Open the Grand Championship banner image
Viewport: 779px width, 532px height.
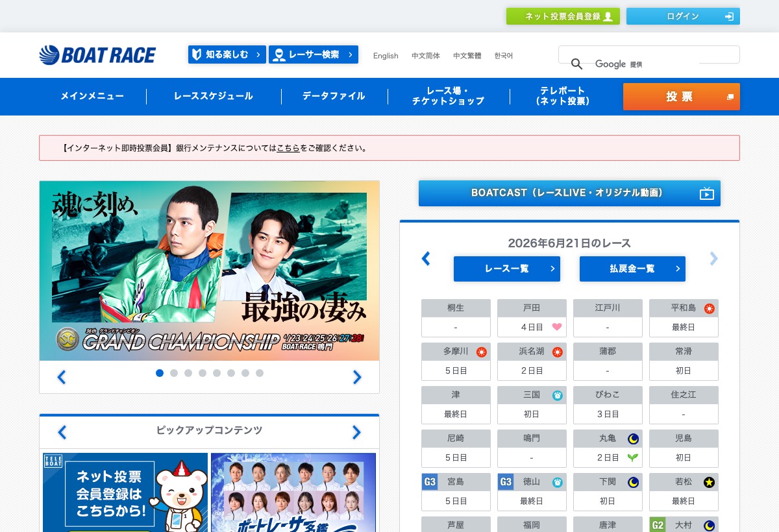click(x=209, y=271)
